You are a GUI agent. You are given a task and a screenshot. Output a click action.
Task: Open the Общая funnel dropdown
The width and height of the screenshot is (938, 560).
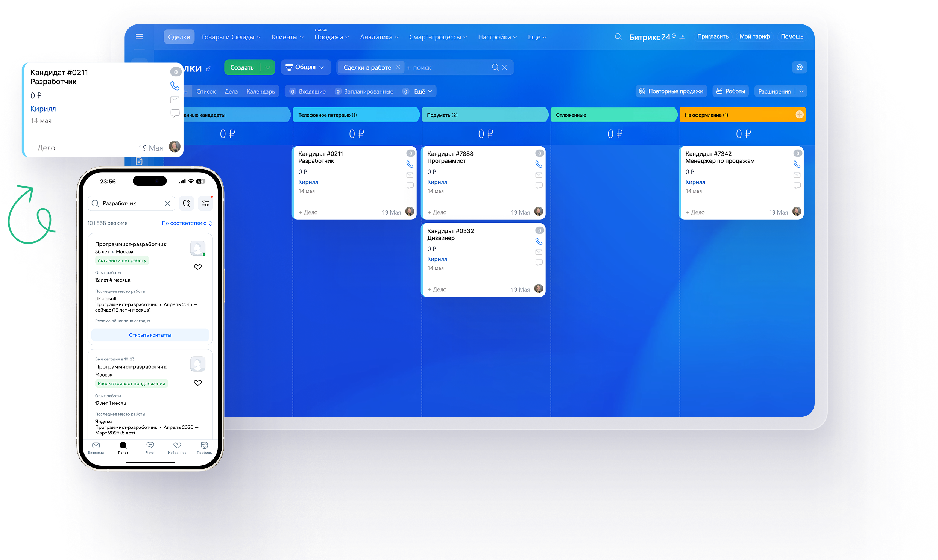tap(305, 67)
